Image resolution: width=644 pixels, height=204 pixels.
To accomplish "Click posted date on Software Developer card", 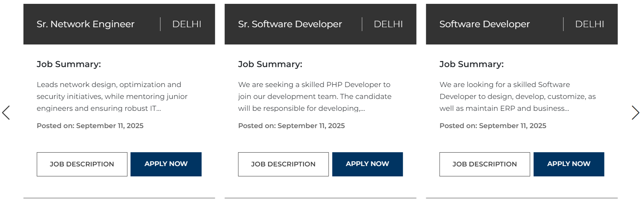I will [x=493, y=126].
